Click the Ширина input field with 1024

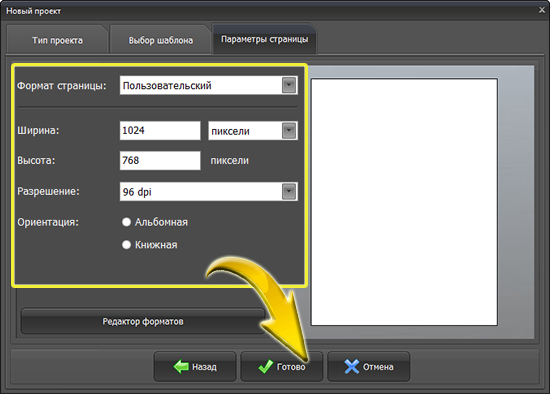click(160, 131)
